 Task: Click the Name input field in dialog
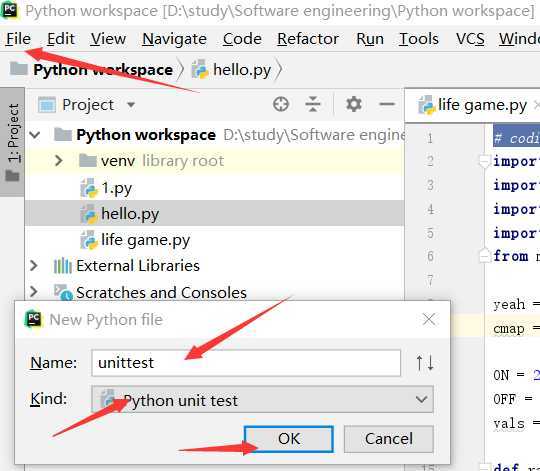point(246,363)
